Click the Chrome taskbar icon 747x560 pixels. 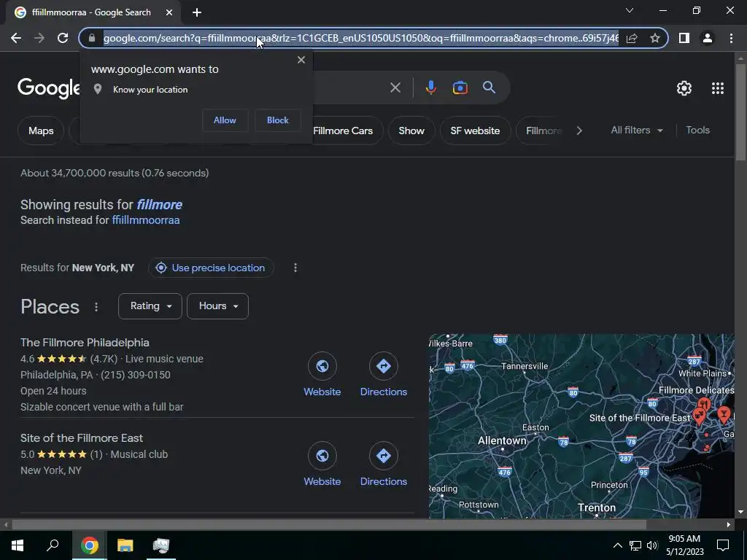[x=90, y=545]
